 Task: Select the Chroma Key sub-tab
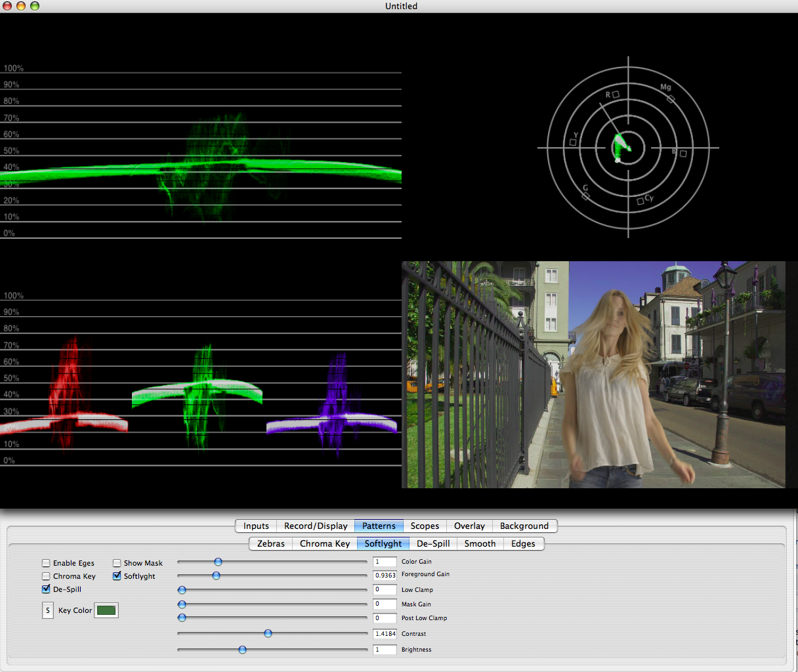325,543
